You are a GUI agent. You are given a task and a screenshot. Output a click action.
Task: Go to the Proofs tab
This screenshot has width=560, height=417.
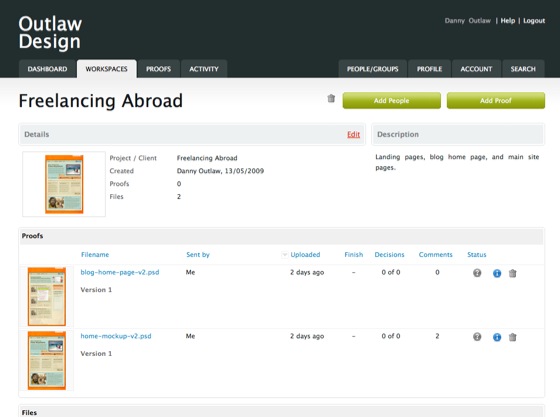pyautogui.click(x=159, y=69)
